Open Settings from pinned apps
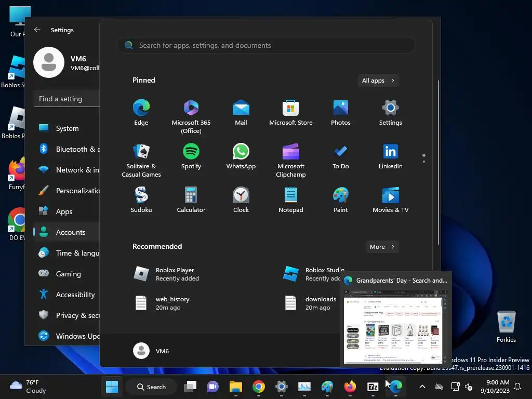Viewport: 532px width, 399px height. click(391, 113)
